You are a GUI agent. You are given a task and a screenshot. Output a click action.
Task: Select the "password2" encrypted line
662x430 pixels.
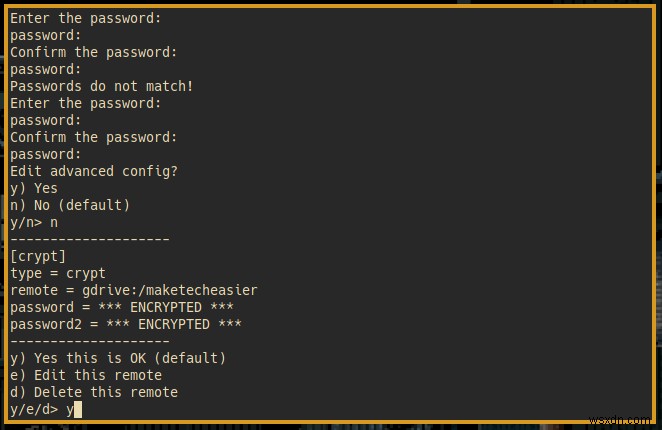point(126,324)
